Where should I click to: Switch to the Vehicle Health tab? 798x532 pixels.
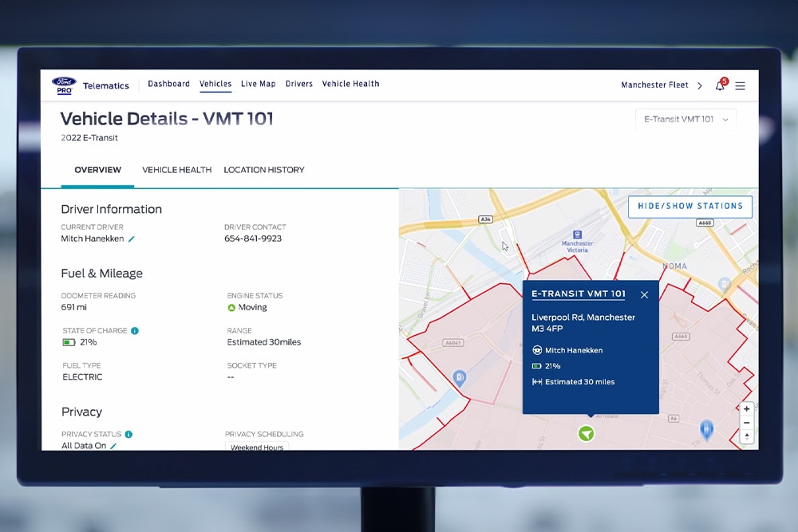click(x=176, y=170)
